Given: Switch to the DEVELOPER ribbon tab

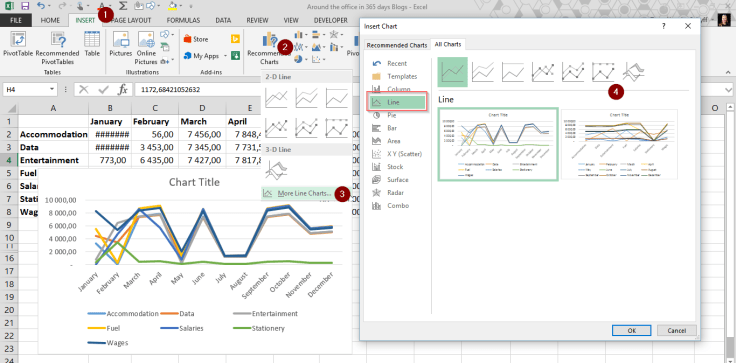Looking at the screenshot, I should pyautogui.click(x=330, y=20).
